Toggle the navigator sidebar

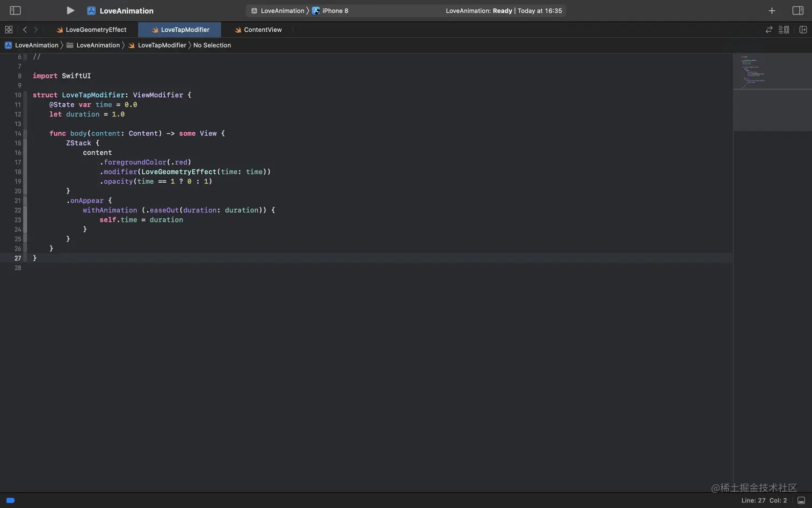[x=15, y=10]
